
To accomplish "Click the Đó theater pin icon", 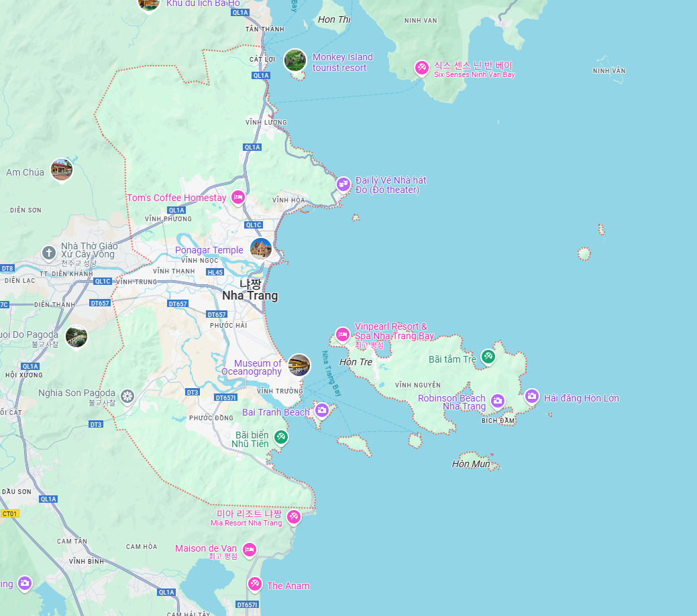I will [343, 184].
